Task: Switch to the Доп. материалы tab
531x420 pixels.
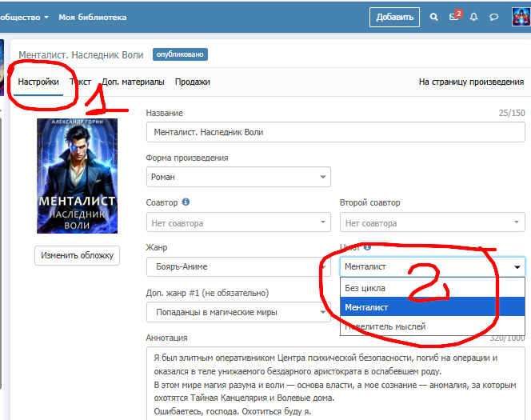Action: click(x=133, y=82)
